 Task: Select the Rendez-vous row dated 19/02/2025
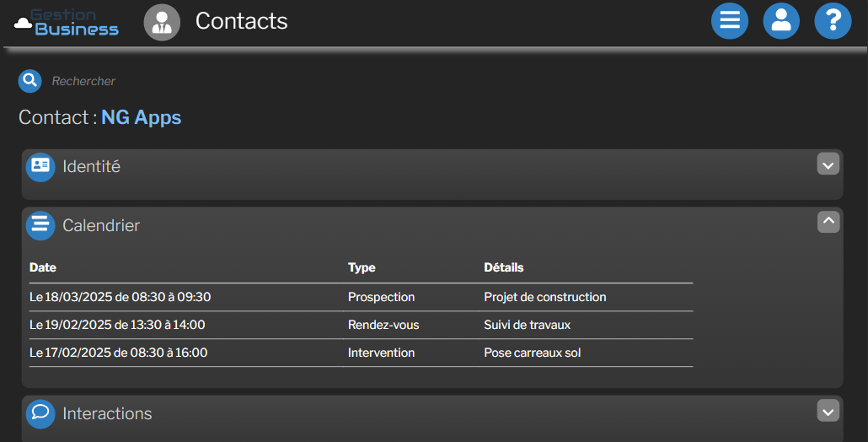pyautogui.click(x=361, y=325)
